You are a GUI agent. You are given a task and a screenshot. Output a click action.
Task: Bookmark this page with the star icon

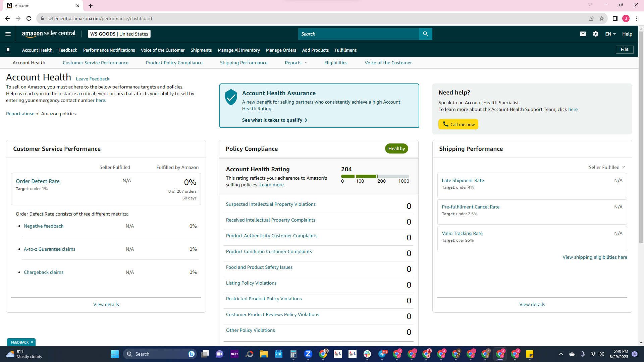click(602, 18)
